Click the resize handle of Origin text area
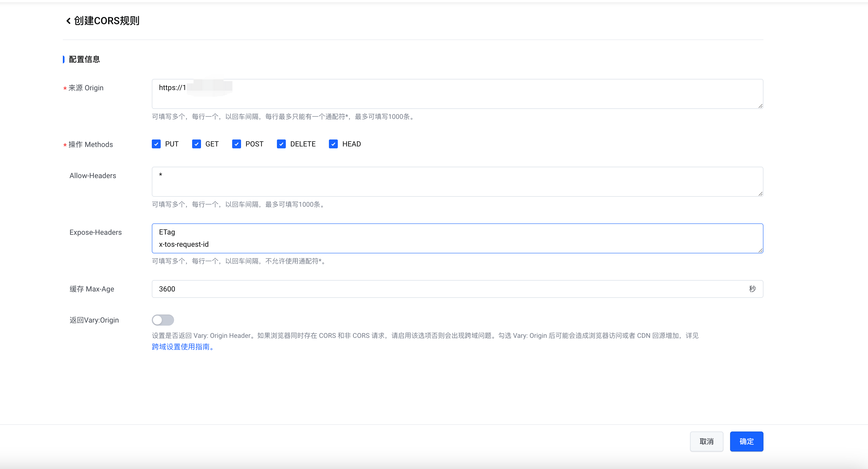Image resolution: width=868 pixels, height=469 pixels. (x=760, y=106)
